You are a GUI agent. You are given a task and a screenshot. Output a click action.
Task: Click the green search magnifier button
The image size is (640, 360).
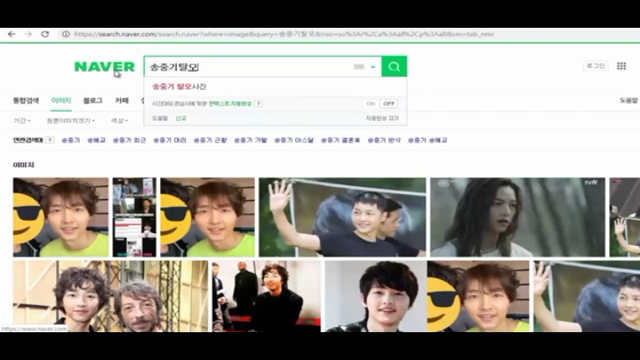tap(394, 67)
